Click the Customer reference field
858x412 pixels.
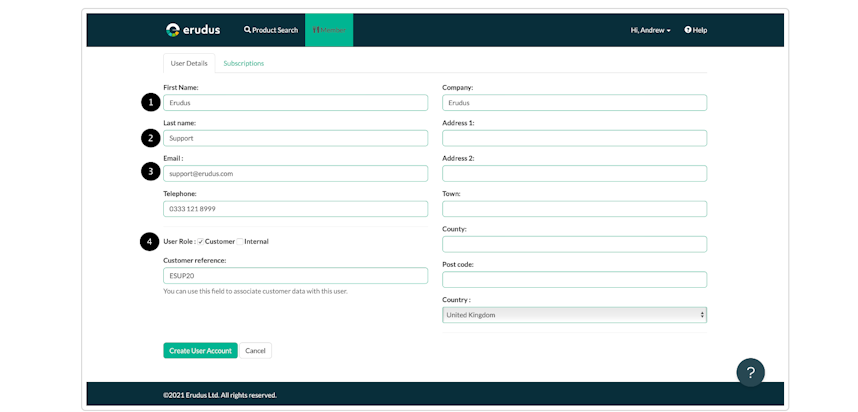(x=295, y=275)
